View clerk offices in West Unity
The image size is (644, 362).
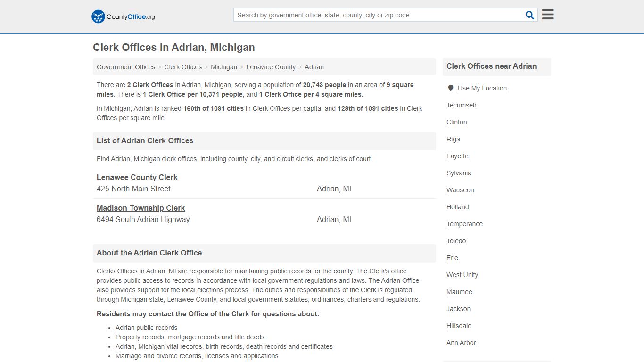point(462,275)
